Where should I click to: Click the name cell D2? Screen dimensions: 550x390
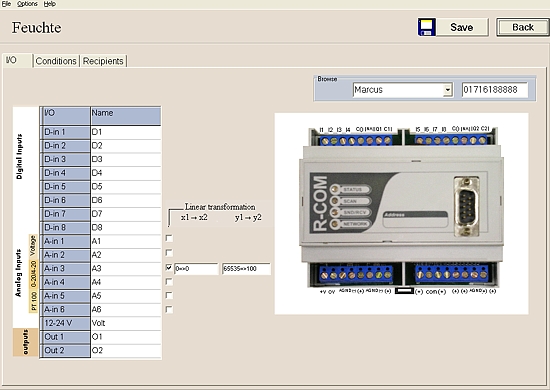(x=126, y=146)
